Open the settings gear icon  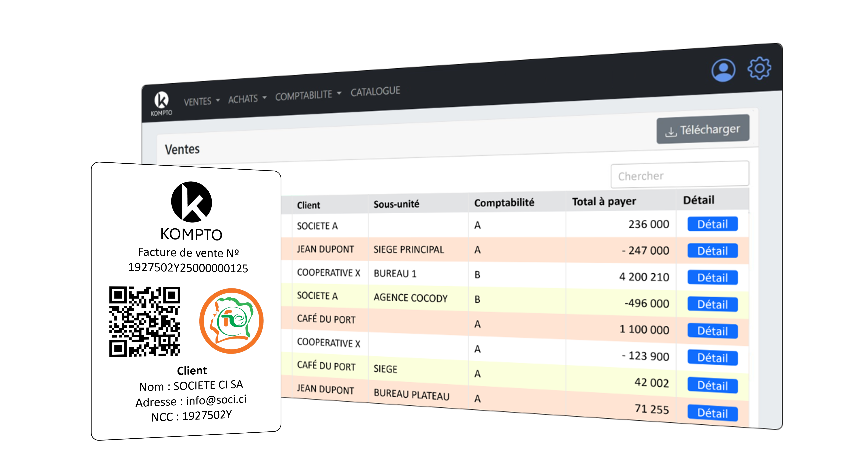click(759, 68)
